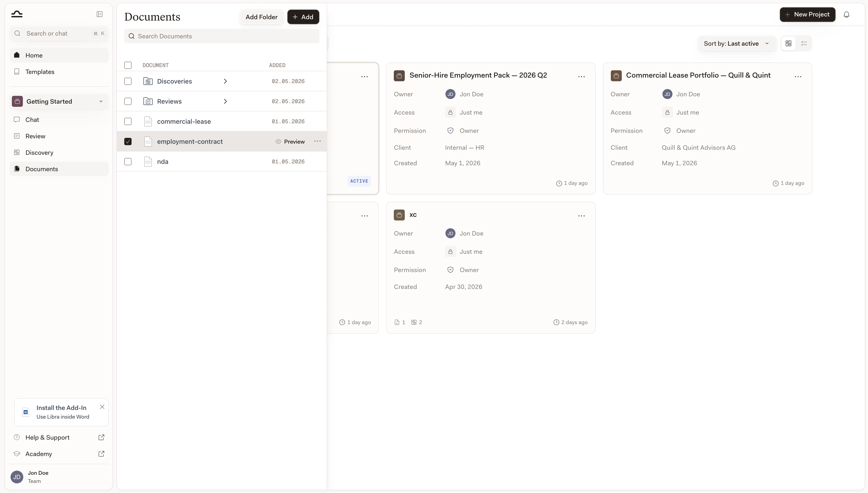The image size is (868, 493).
Task: Check the Discoveries folder checkbox
Action: (128, 81)
